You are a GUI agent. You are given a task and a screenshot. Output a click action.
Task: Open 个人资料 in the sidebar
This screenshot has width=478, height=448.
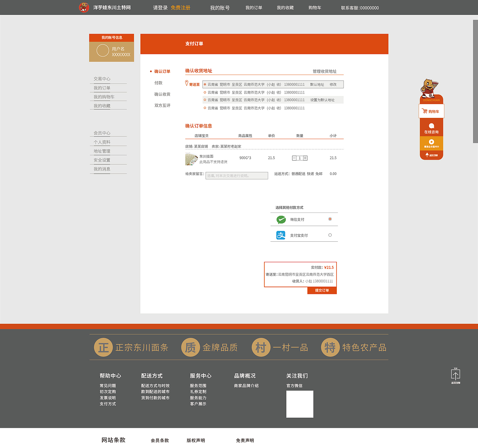[x=102, y=142]
